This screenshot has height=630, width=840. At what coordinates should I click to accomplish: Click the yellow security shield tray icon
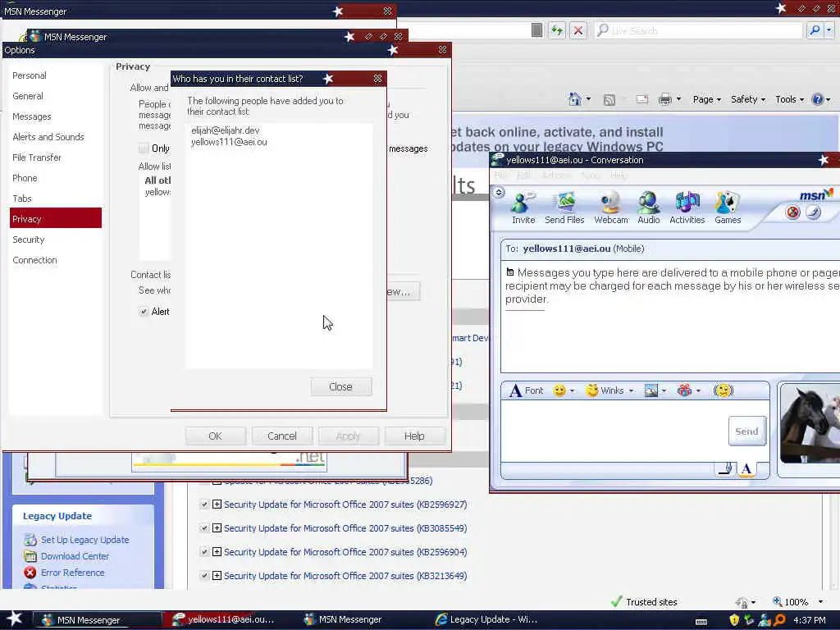click(734, 620)
